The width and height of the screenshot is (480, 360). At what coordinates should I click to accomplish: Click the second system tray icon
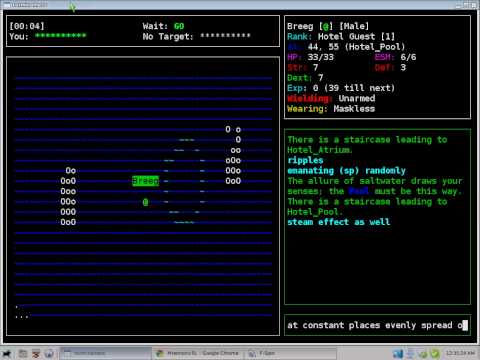pos(411,353)
